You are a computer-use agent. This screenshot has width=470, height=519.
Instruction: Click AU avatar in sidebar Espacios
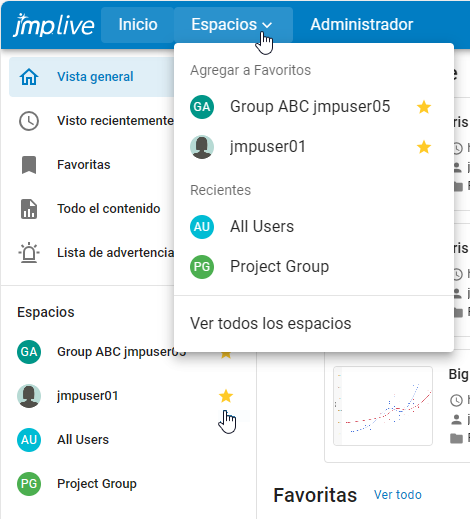pyautogui.click(x=29, y=440)
